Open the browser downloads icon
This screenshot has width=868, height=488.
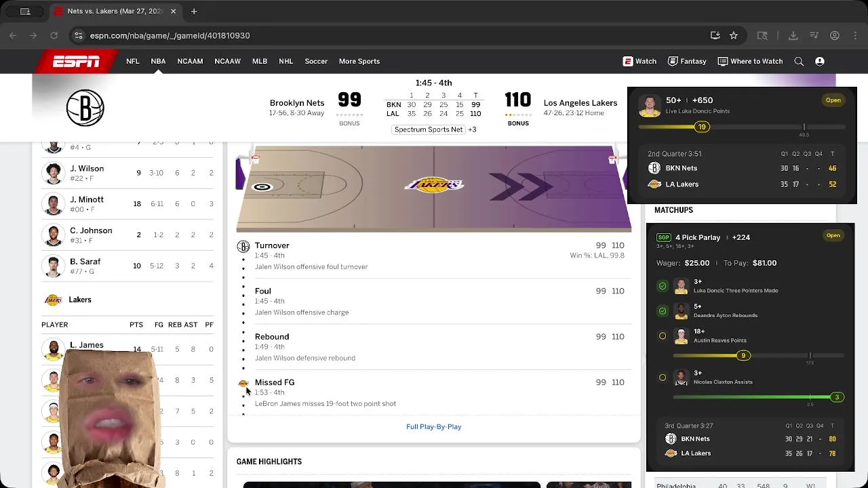click(x=793, y=35)
